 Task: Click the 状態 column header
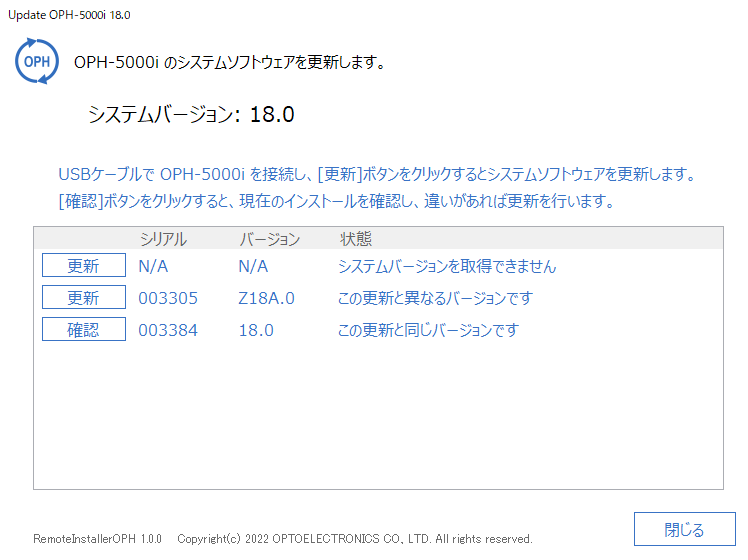[355, 239]
